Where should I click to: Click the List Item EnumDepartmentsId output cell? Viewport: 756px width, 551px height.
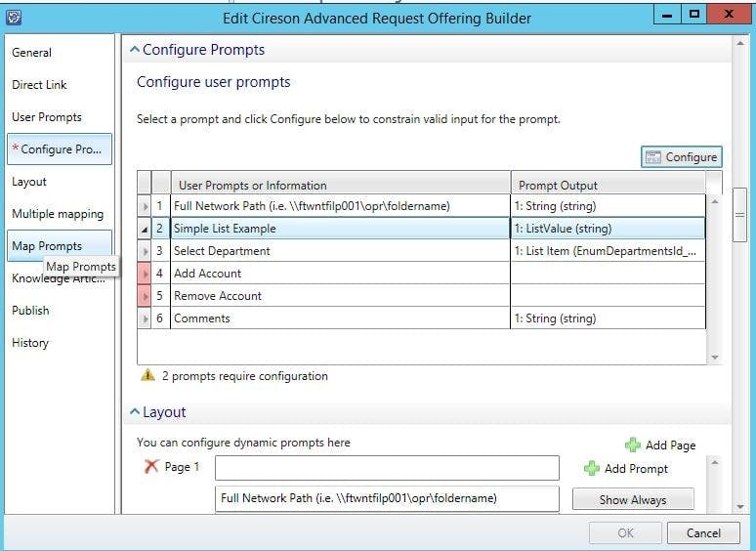[x=608, y=251]
